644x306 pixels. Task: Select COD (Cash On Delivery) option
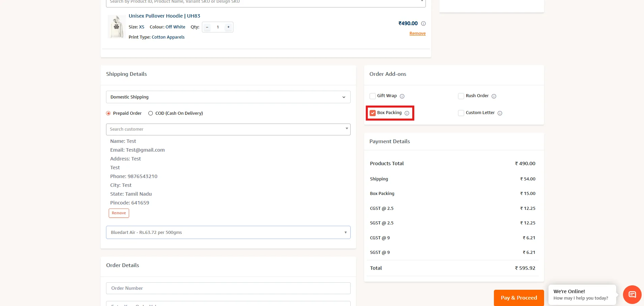(x=150, y=113)
